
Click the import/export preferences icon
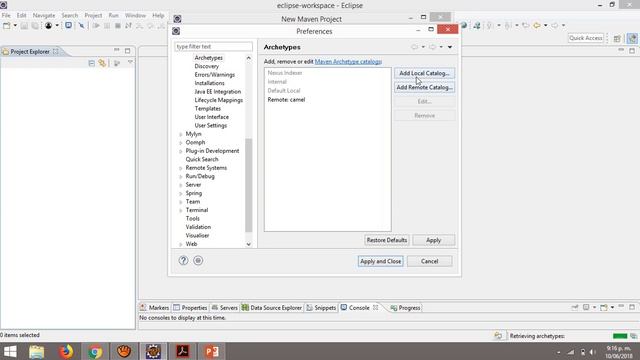[x=198, y=260]
